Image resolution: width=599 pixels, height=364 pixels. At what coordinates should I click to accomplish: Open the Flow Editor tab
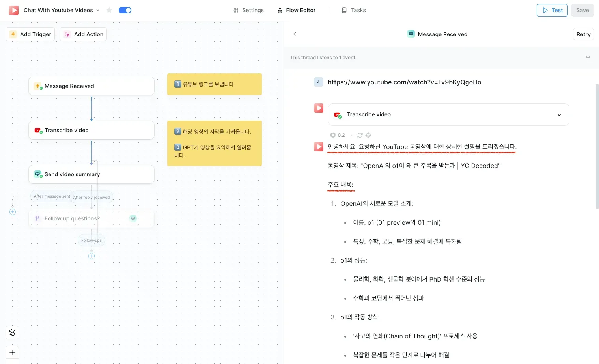297,10
